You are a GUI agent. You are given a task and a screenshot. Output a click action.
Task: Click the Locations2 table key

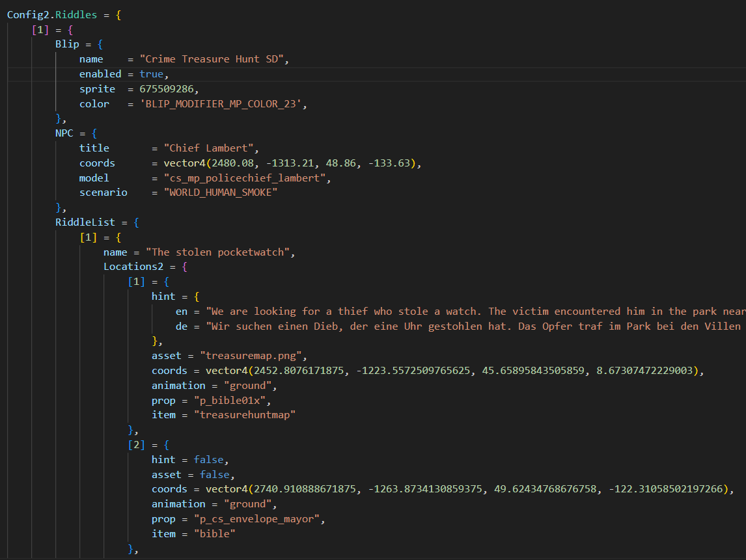coord(133,266)
